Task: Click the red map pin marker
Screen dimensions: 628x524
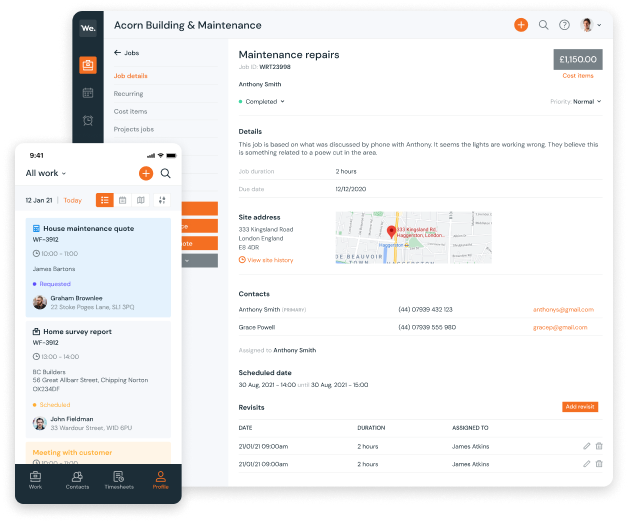Action: click(391, 232)
